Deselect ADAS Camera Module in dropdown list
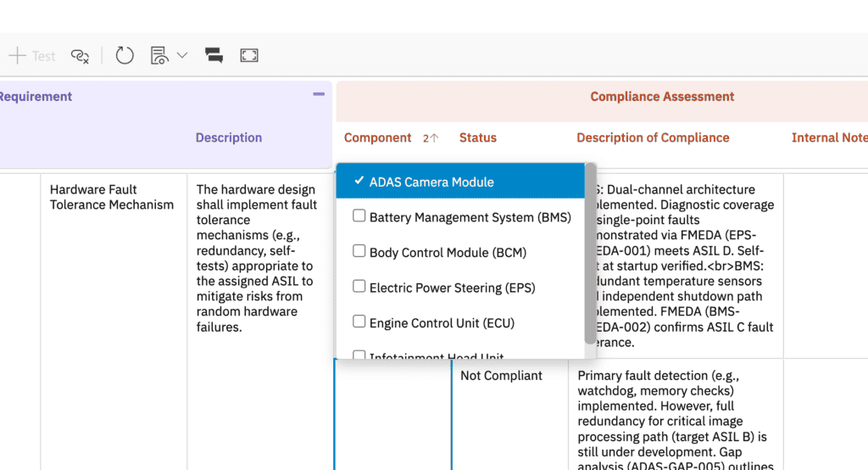868x470 pixels. (460, 182)
